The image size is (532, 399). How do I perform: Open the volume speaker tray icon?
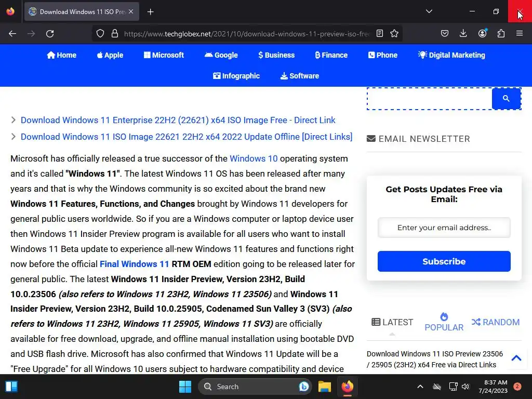465,387
